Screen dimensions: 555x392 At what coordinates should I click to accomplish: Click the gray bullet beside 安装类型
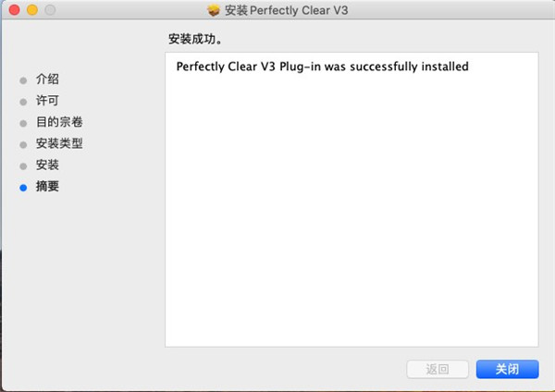pyautogui.click(x=23, y=144)
